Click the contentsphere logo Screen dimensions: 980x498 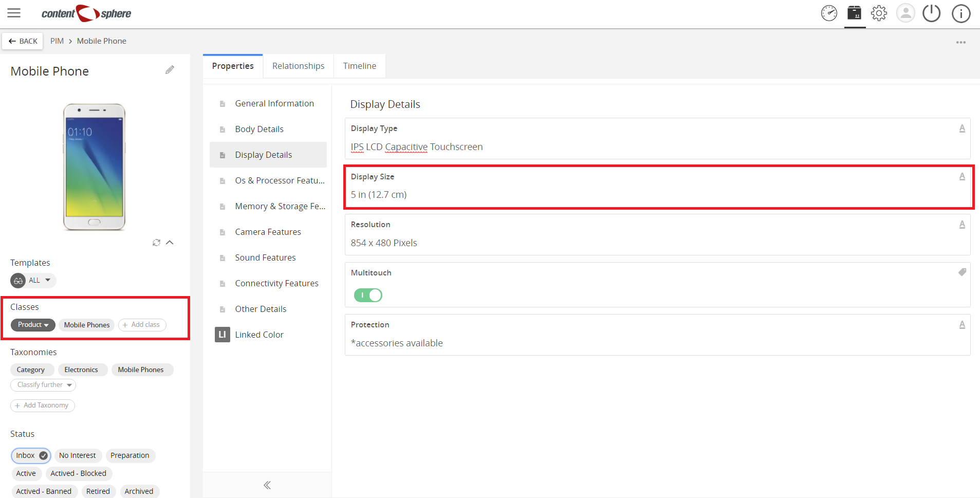coord(86,13)
